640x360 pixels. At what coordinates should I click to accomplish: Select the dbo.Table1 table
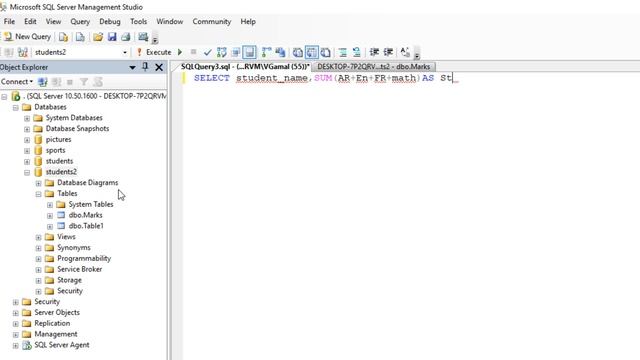click(x=86, y=226)
